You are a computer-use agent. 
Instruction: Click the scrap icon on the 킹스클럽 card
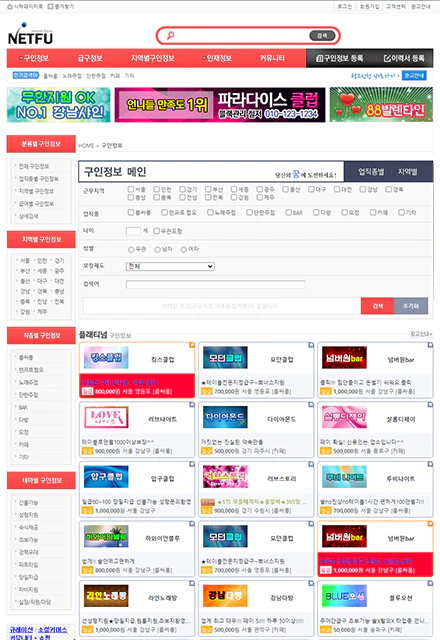191,345
